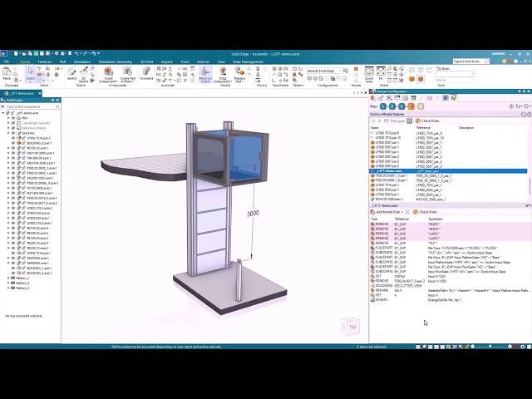
Task: Toggle visibility of BUILDING_1.par:1
Action: [14, 268]
